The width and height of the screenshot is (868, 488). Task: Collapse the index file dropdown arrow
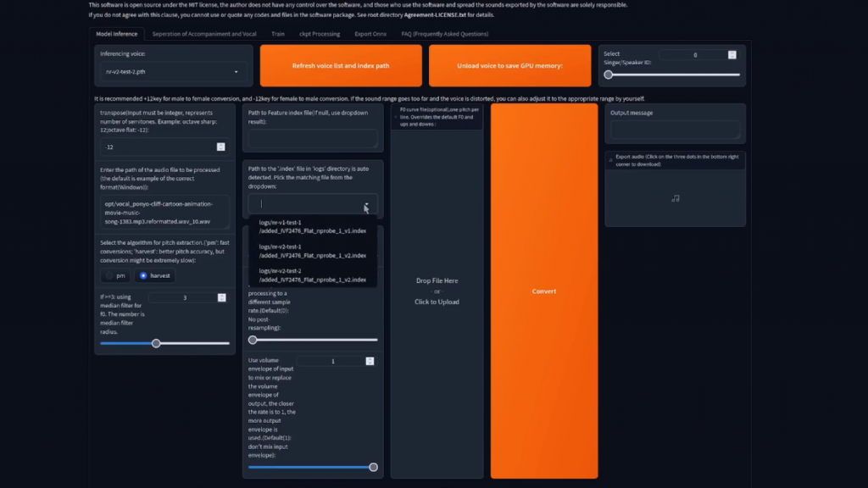pyautogui.click(x=366, y=205)
